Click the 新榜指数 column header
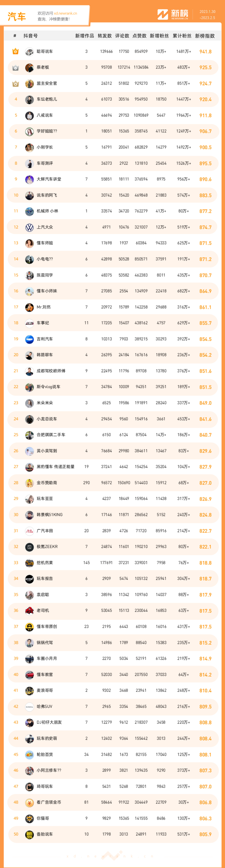The width and height of the screenshot is (225, 868). point(205,36)
